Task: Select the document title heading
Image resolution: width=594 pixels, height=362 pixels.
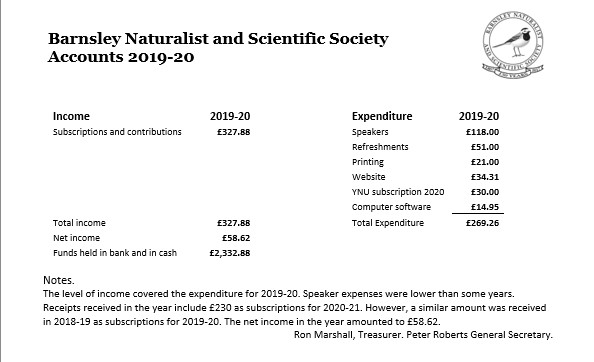Action: [x=218, y=48]
